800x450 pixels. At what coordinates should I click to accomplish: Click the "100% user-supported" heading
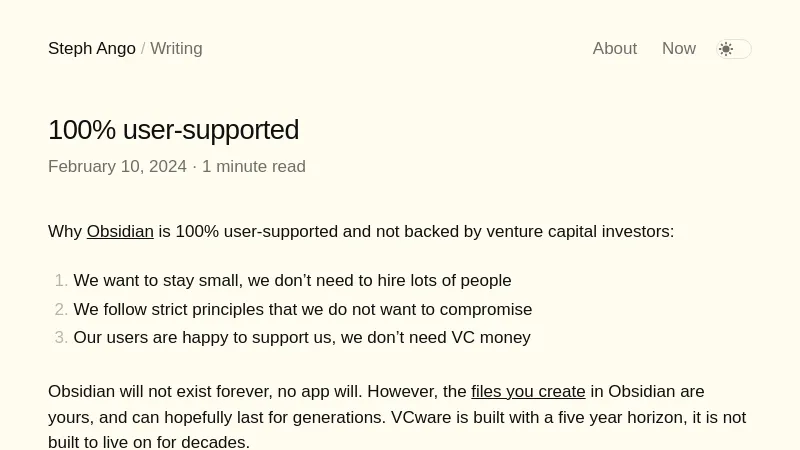pos(173,130)
